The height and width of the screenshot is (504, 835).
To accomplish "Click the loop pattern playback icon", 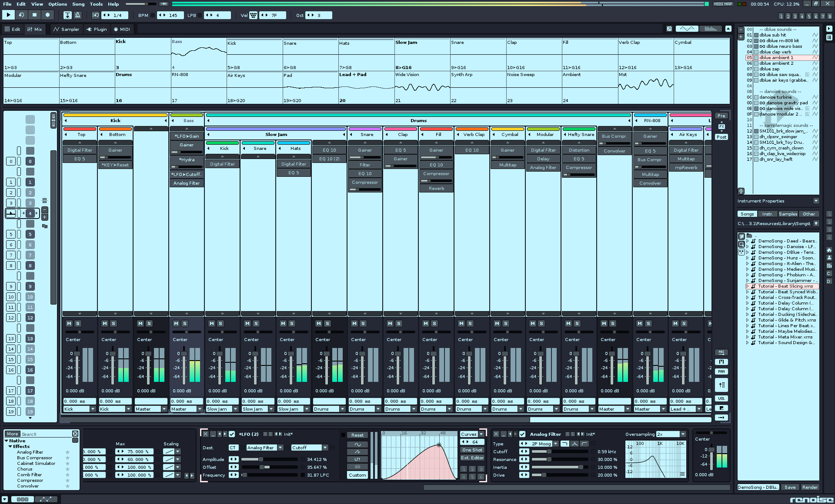I will [21, 15].
